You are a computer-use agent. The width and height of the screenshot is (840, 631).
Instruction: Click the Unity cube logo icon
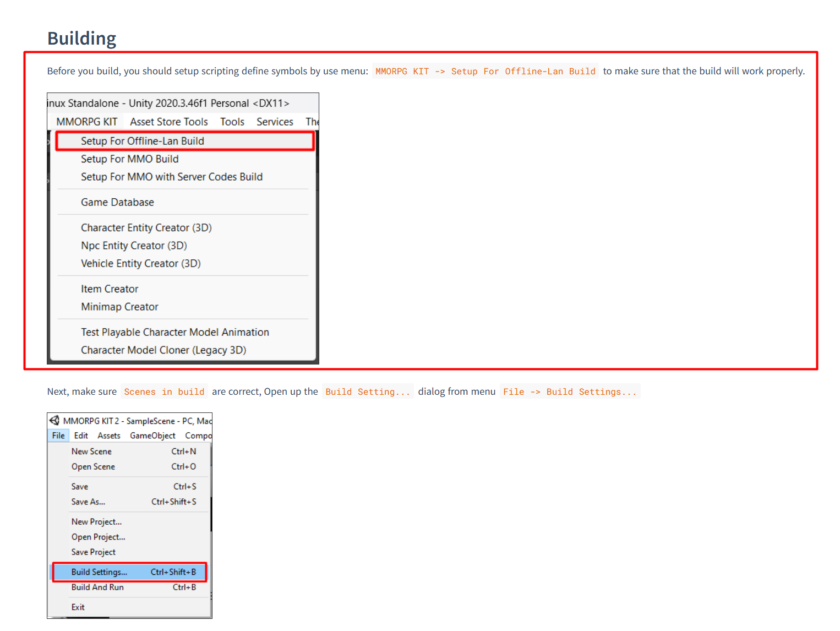click(x=54, y=420)
